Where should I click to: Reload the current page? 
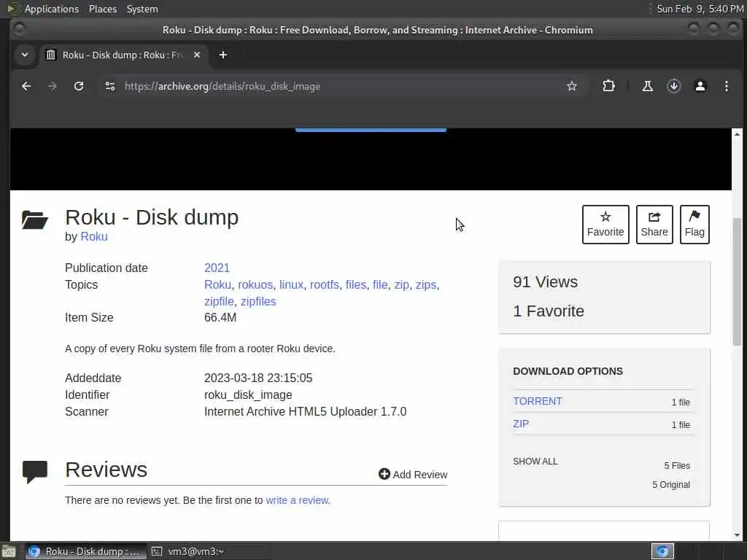(x=79, y=86)
